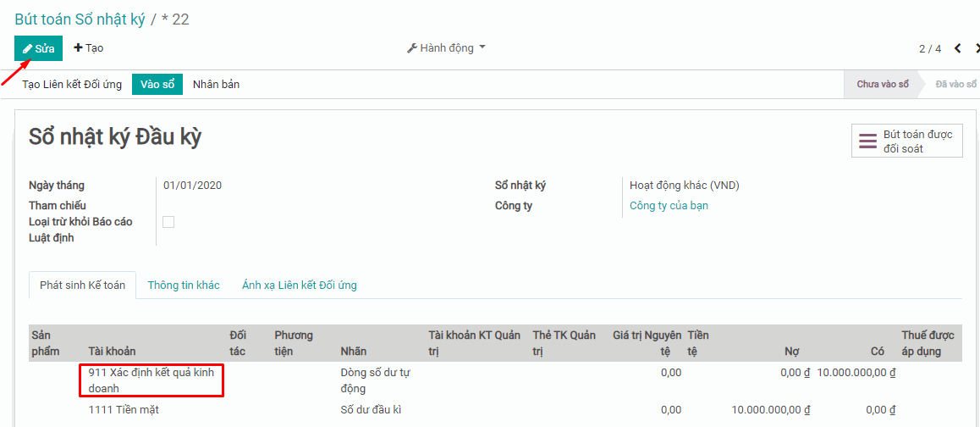Open Bút toán được đối soát list icon
980x427 pixels.
868,141
